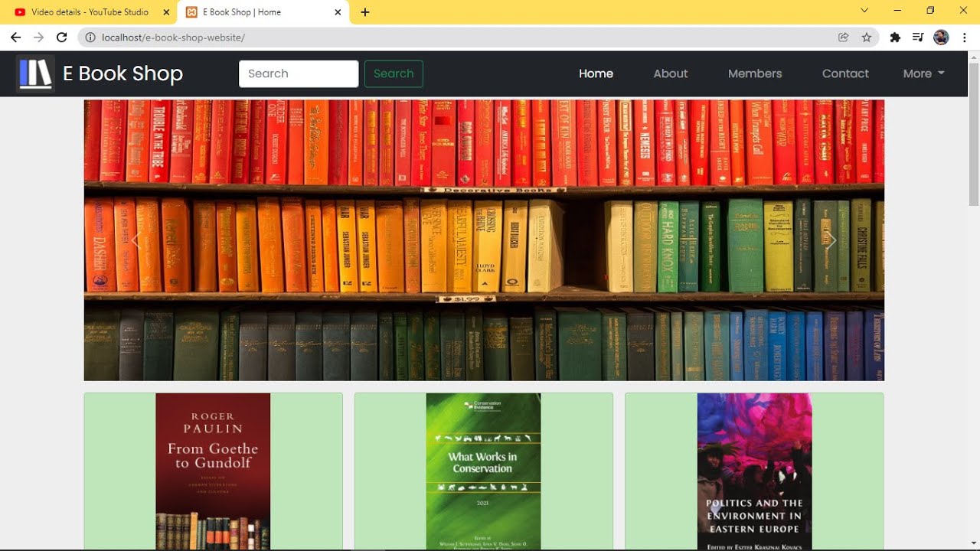
Task: Close the YouTube Studio tab
Action: click(166, 12)
